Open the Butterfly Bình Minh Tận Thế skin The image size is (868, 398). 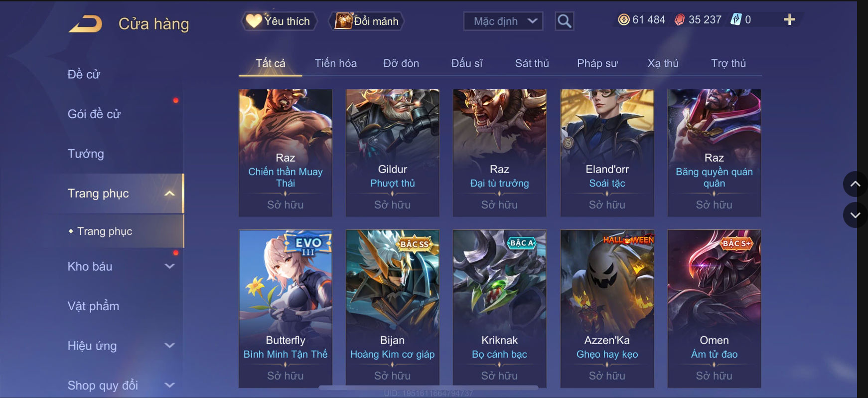pyautogui.click(x=286, y=309)
